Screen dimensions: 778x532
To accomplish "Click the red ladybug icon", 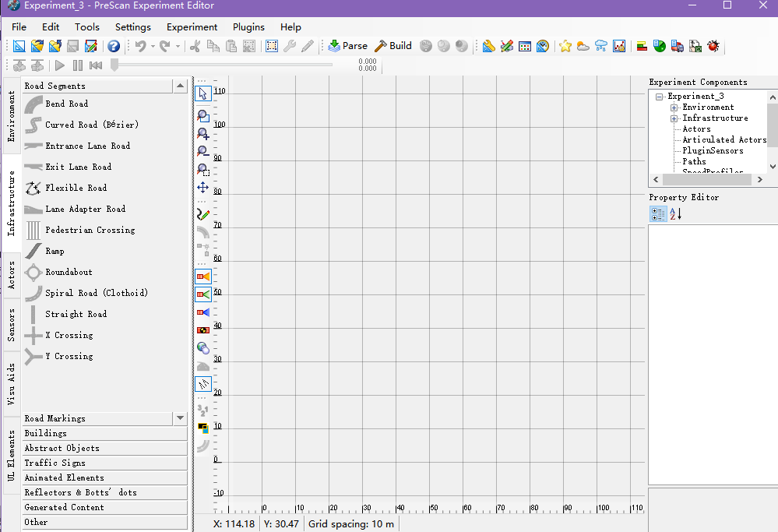I will tap(713, 46).
